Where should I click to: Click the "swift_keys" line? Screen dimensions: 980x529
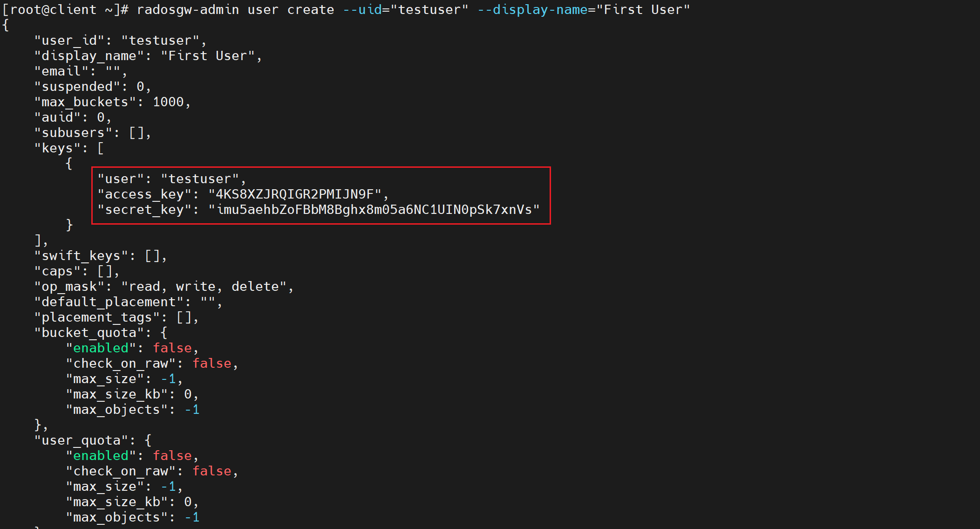coord(100,256)
